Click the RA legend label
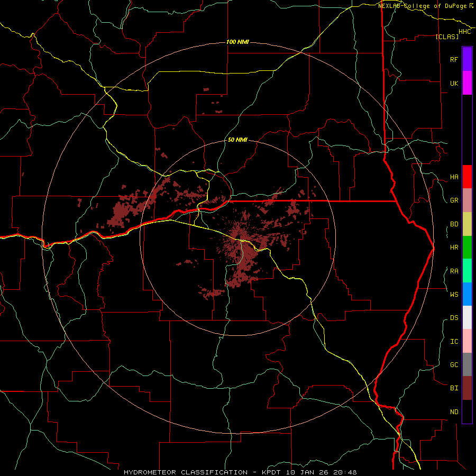This screenshot has height=476, width=476. coord(454,271)
